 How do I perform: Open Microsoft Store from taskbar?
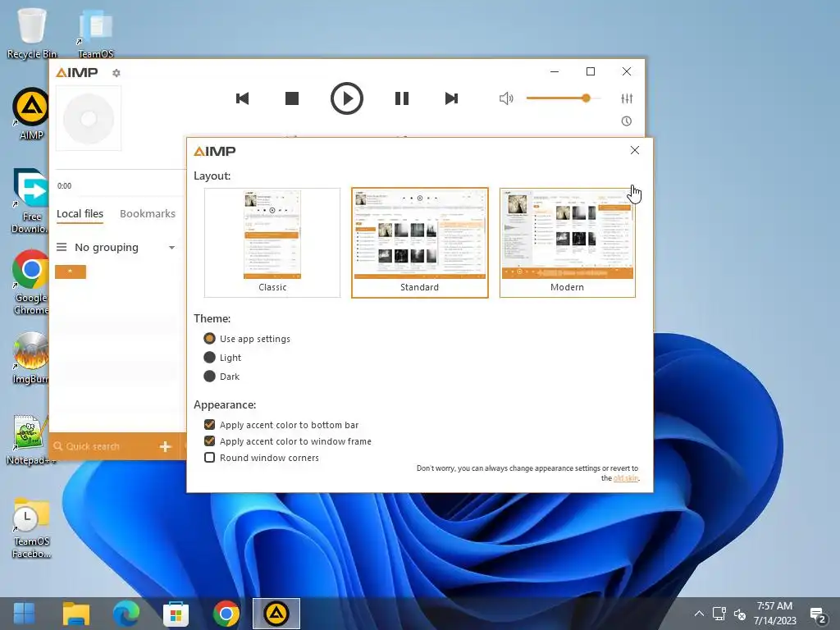(x=176, y=614)
